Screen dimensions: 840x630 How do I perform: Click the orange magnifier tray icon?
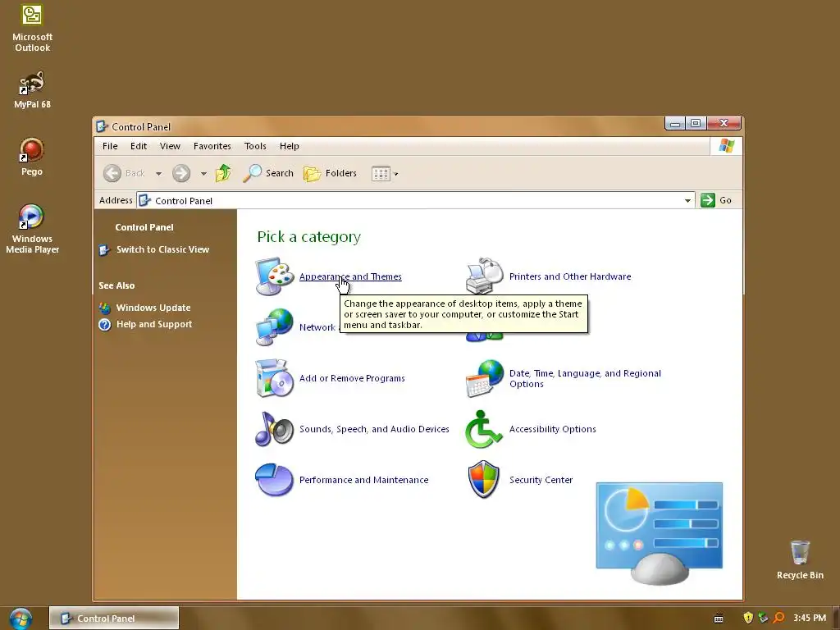click(778, 618)
